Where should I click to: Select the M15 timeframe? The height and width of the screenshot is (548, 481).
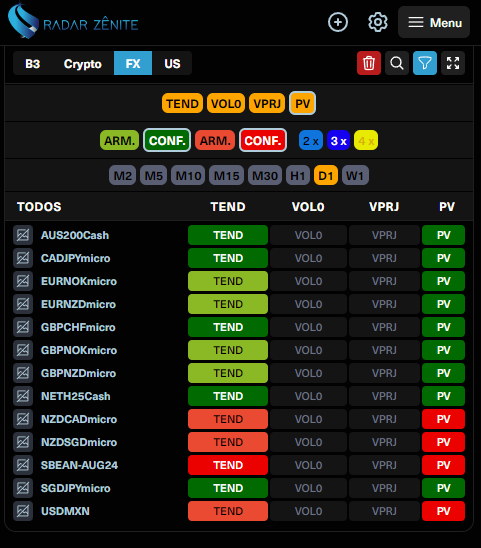(227, 175)
